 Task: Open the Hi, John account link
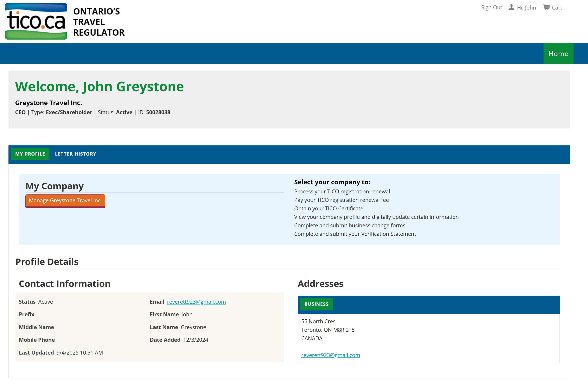coord(526,7)
